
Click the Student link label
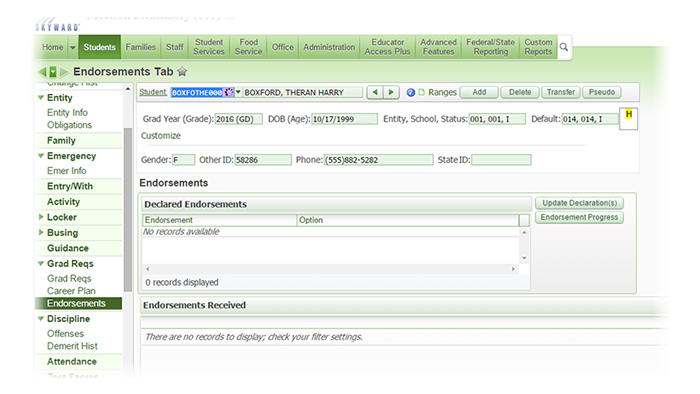153,92
